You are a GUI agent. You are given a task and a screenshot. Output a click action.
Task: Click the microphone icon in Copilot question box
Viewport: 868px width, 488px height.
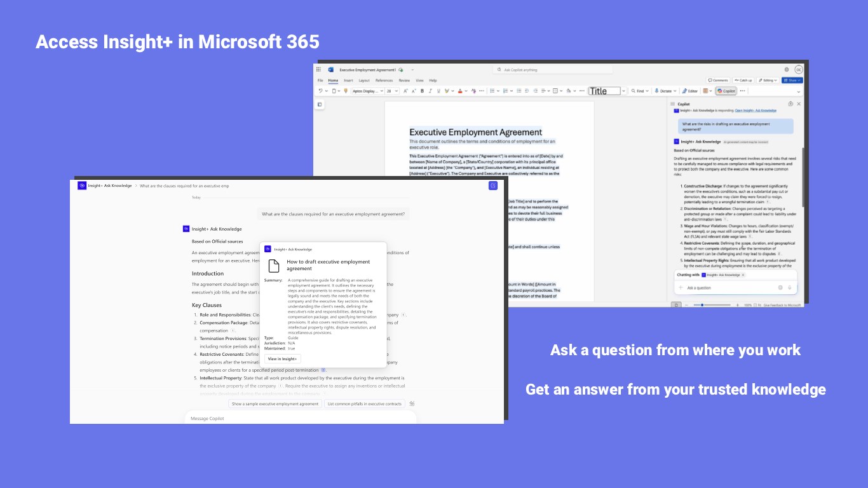point(790,288)
